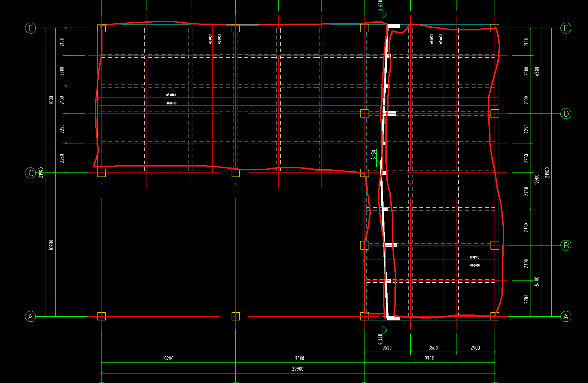Select the "10900" vertical dimension text
This screenshot has width=588, height=383.
pyautogui.click(x=51, y=245)
